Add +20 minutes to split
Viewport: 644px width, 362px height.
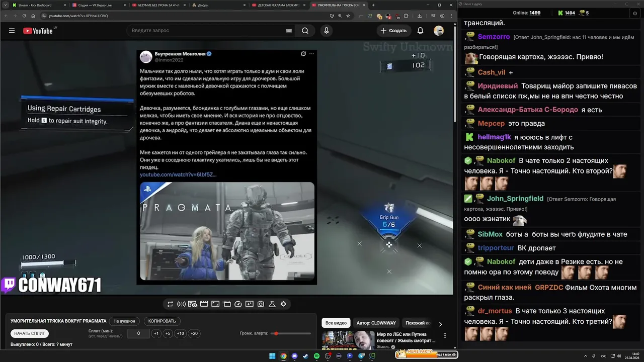click(194, 333)
